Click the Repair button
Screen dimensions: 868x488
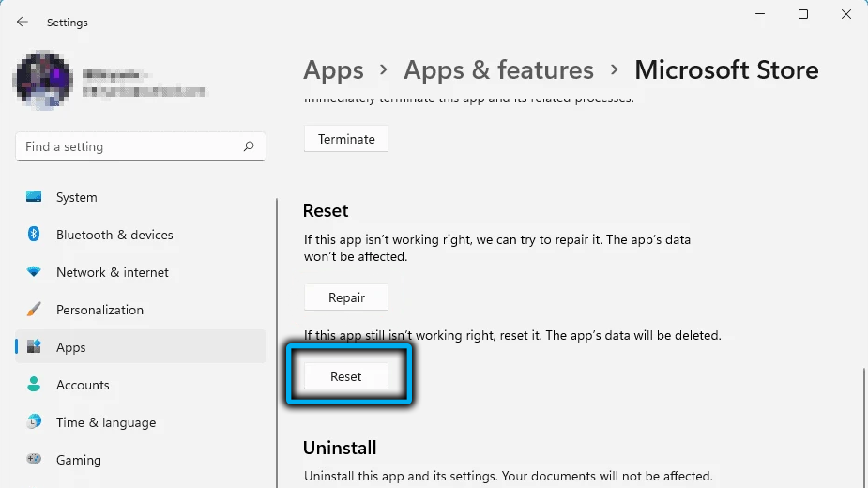coord(346,297)
